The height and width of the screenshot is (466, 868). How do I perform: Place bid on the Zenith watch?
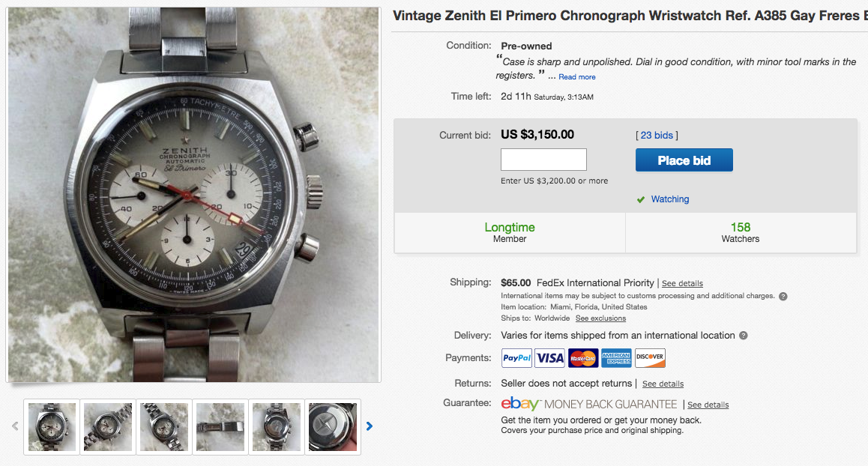pyautogui.click(x=684, y=160)
